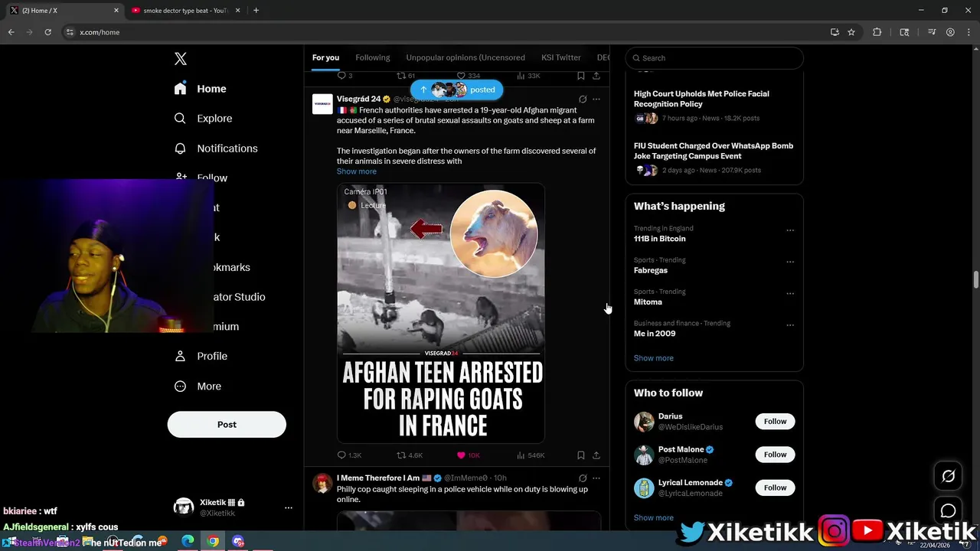Open Chrome three-dot menu
The height and width of the screenshot is (551, 980).
pos(968,32)
